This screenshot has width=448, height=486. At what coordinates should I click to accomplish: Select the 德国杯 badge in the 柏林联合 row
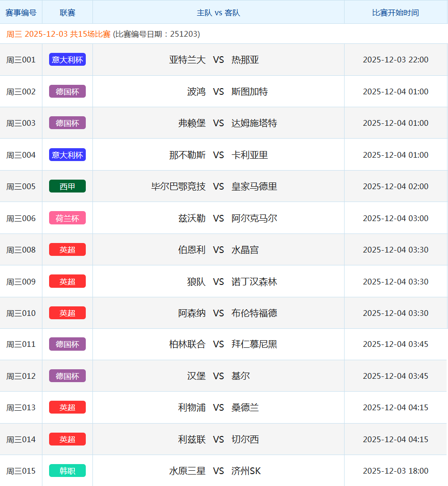[x=67, y=344]
